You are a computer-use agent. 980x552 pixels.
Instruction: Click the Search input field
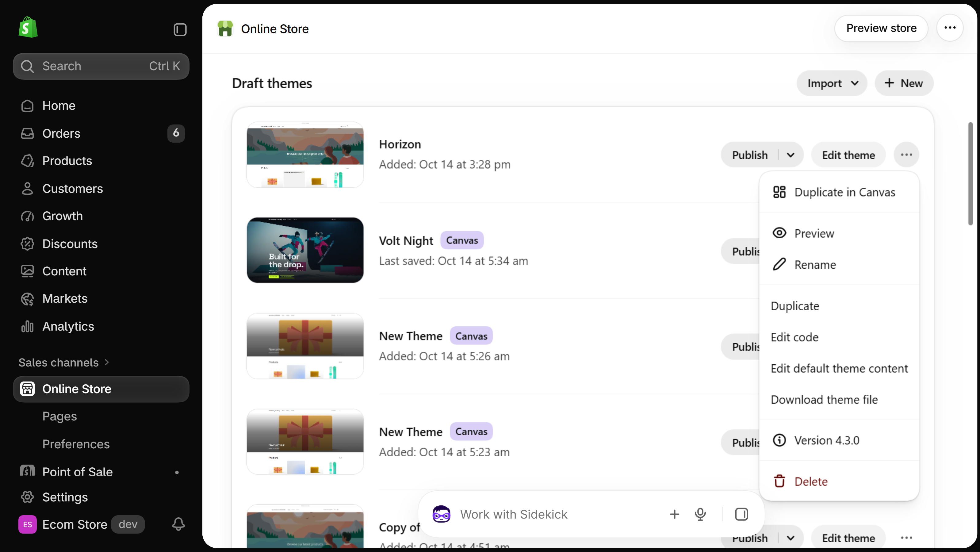[101, 66]
